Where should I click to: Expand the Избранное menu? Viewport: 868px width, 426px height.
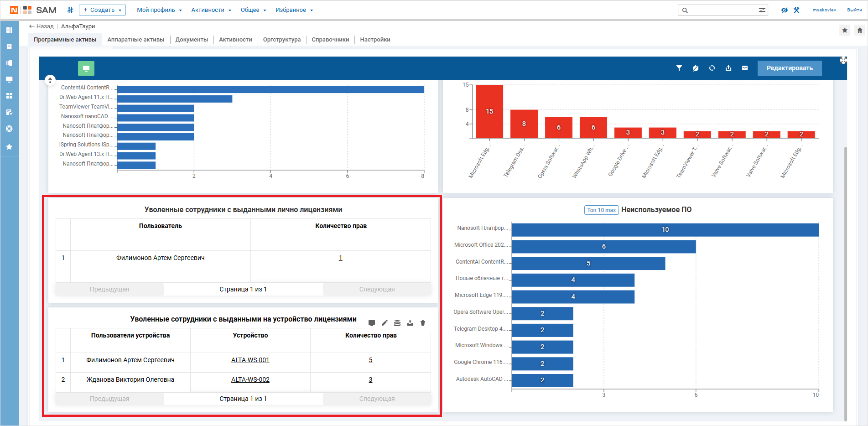(294, 10)
